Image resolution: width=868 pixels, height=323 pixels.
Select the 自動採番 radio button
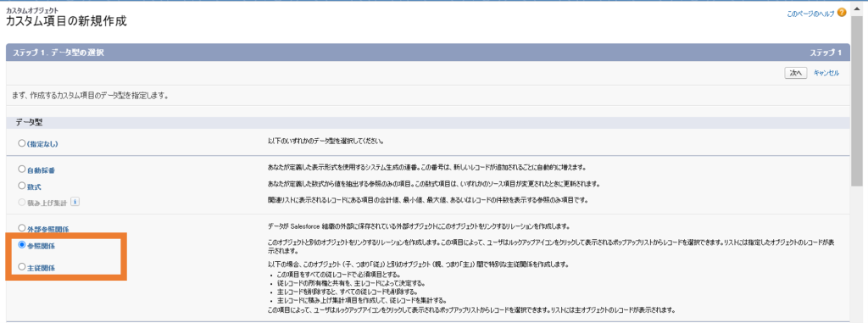pyautogui.click(x=21, y=169)
